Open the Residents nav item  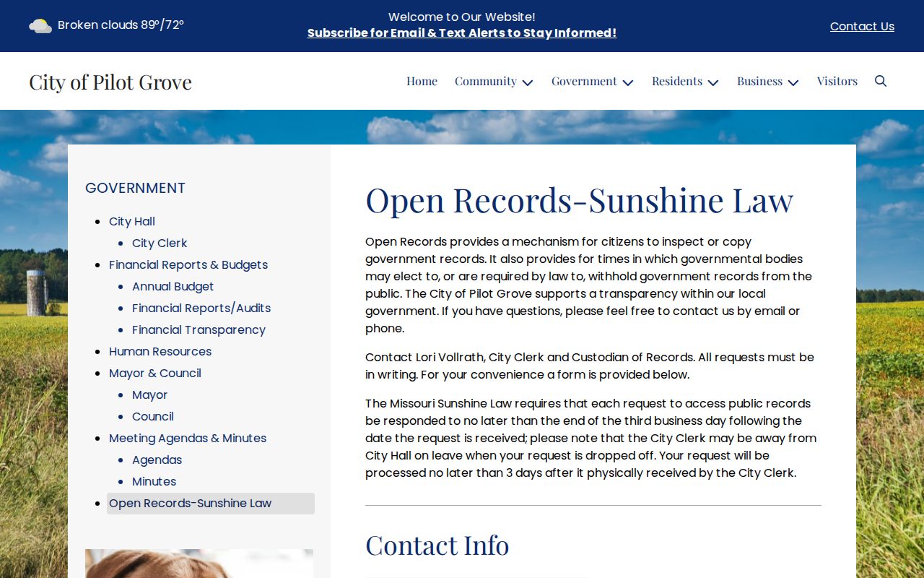pyautogui.click(x=677, y=81)
